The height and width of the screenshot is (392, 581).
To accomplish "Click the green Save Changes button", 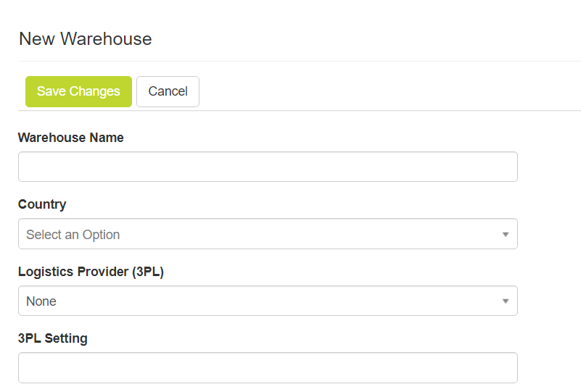I will (78, 91).
